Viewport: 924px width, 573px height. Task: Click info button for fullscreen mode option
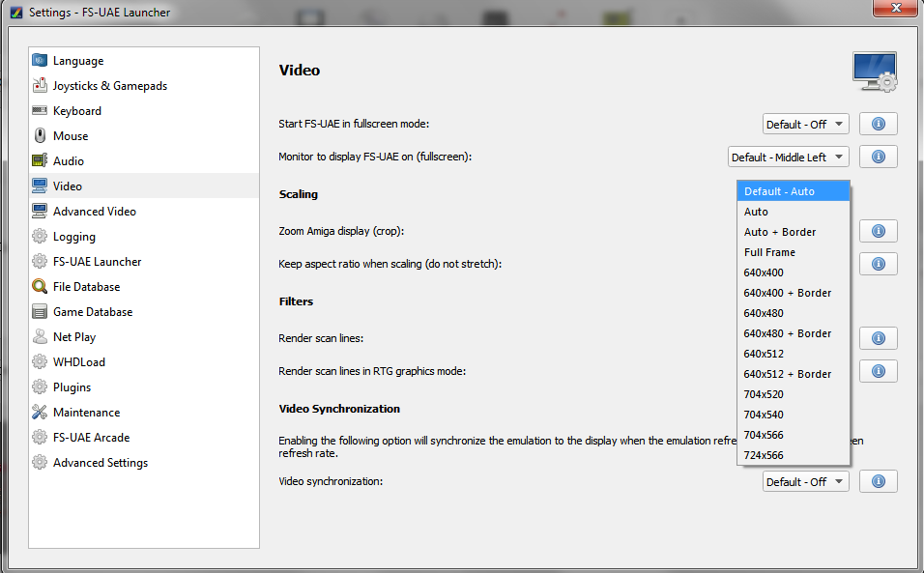tap(878, 124)
